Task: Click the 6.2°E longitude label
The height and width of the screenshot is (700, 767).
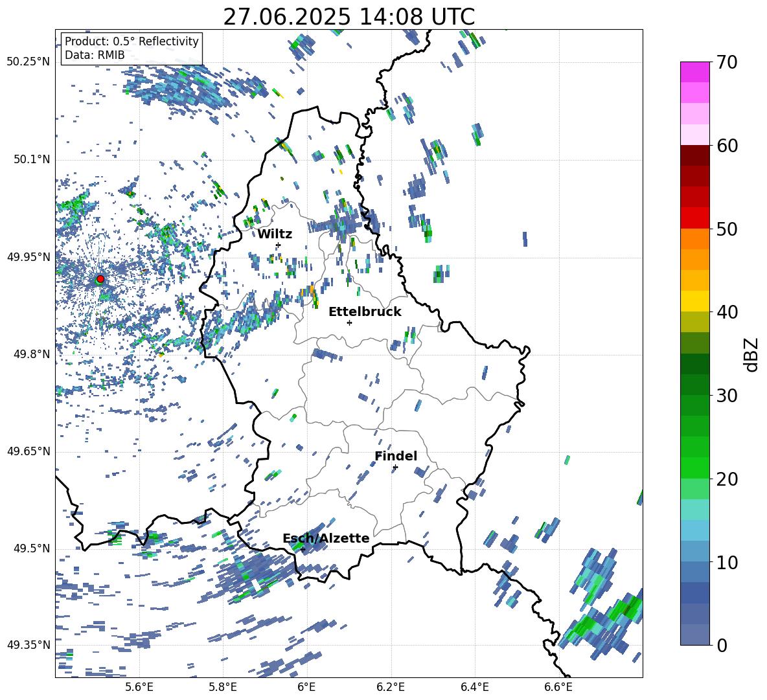Action: tap(391, 687)
